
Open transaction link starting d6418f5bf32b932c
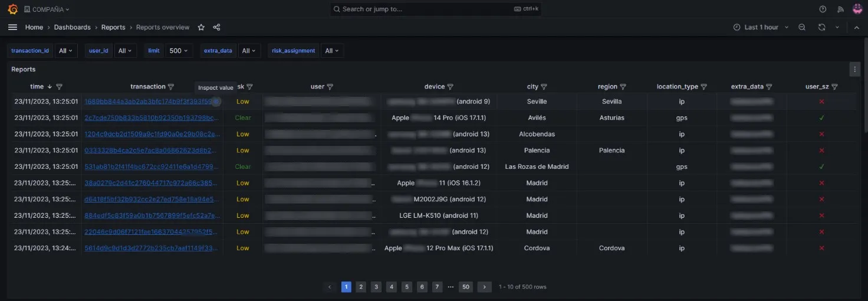152,199
